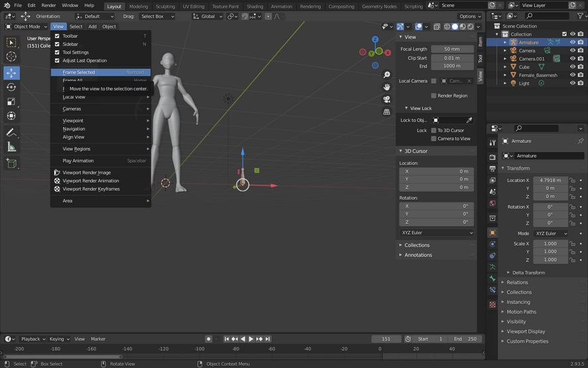Select the Annotate pencil tool
This screenshot has height=368, width=588.
click(x=11, y=132)
